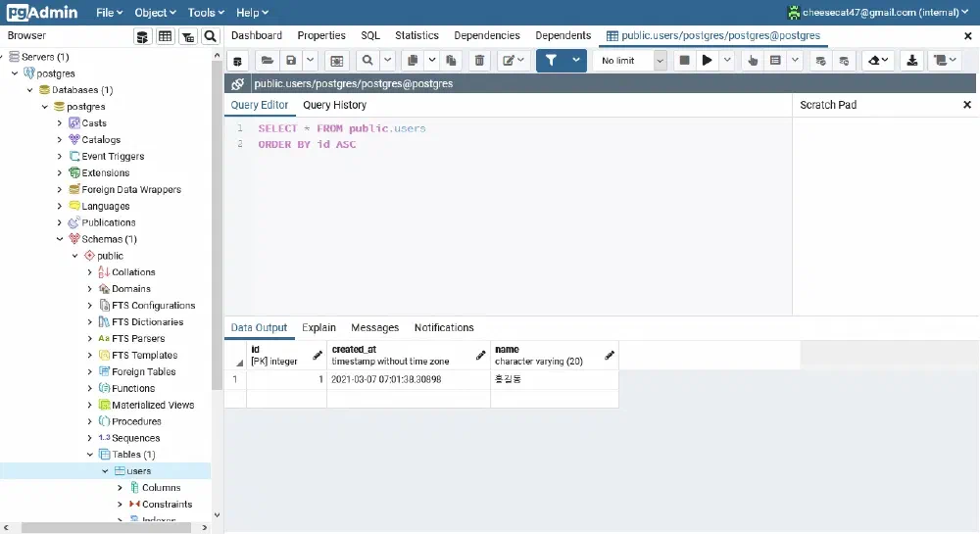Click the connection status link icon

tap(237, 83)
